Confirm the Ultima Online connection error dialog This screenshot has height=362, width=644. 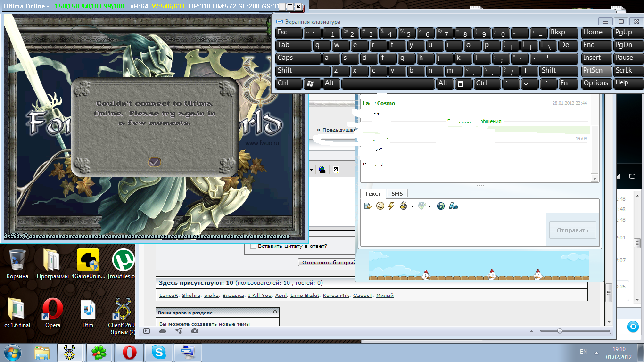point(155,162)
